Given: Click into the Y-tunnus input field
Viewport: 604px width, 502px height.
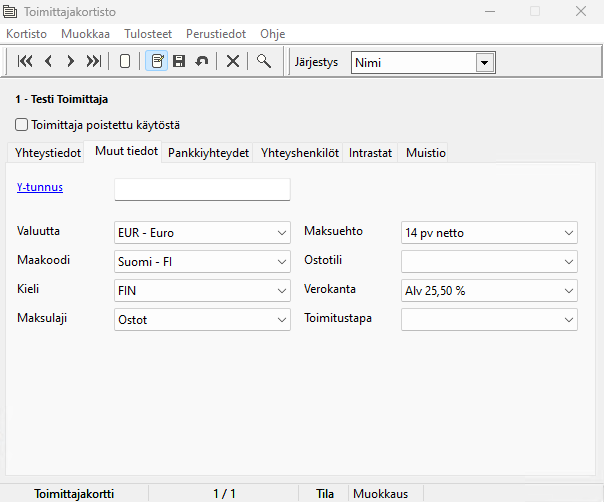Looking at the screenshot, I should tap(202, 189).
